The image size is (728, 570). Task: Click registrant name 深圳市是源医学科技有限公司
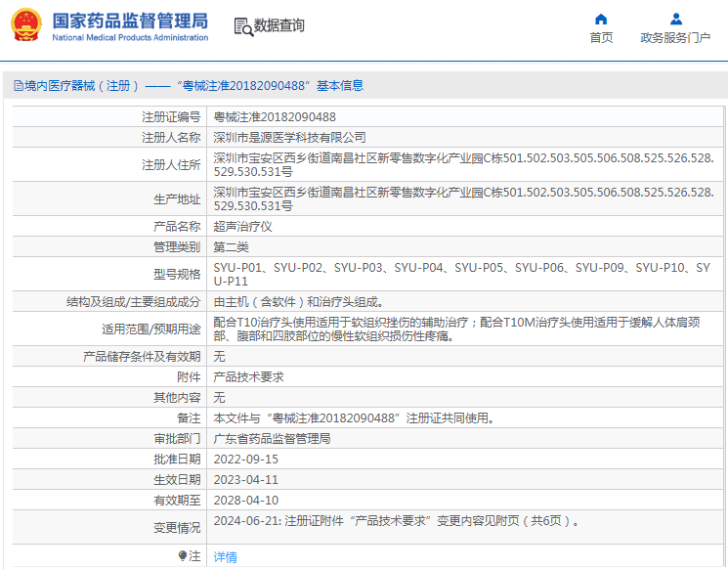(289, 138)
